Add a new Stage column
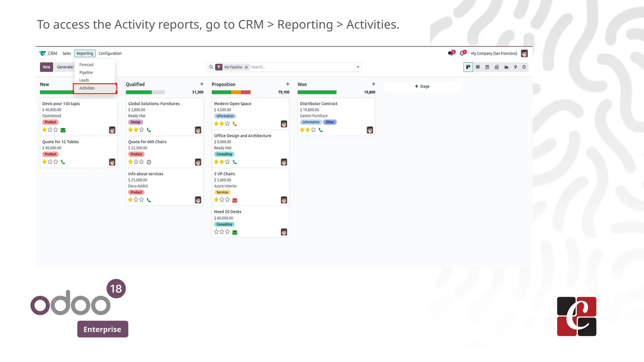Screen dimensions: 644x362 422,86
